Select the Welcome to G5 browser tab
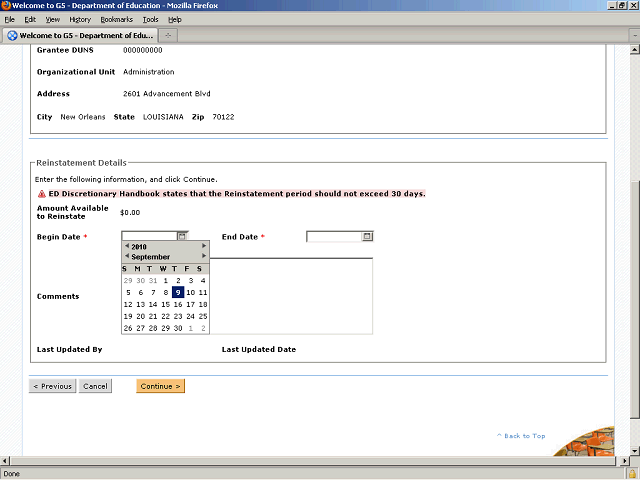This screenshot has height=480, width=640. pyautogui.click(x=80, y=36)
